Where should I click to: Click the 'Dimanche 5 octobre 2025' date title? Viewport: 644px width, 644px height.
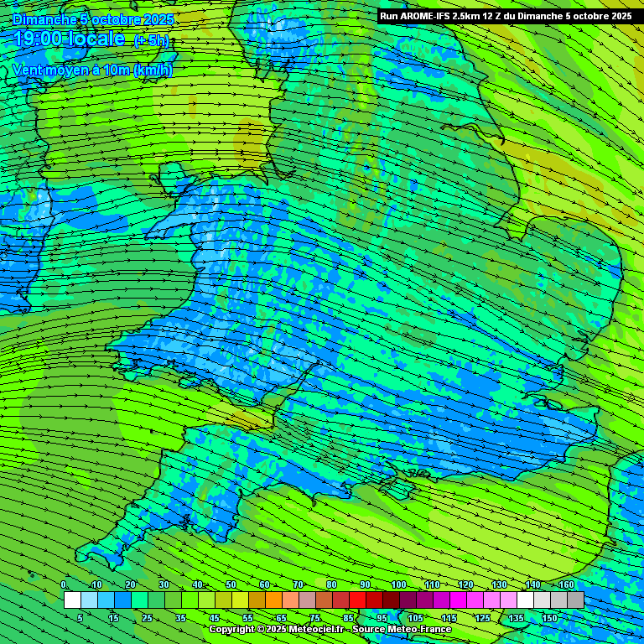[93, 19]
